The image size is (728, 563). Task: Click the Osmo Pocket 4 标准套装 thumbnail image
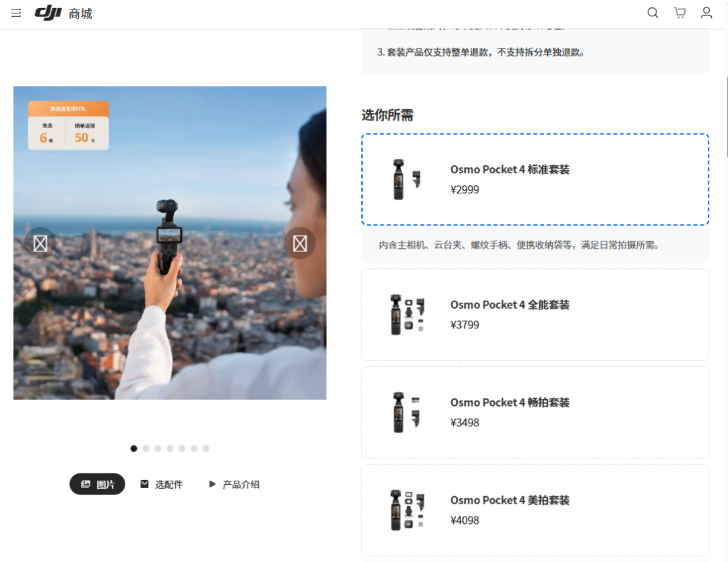(404, 179)
